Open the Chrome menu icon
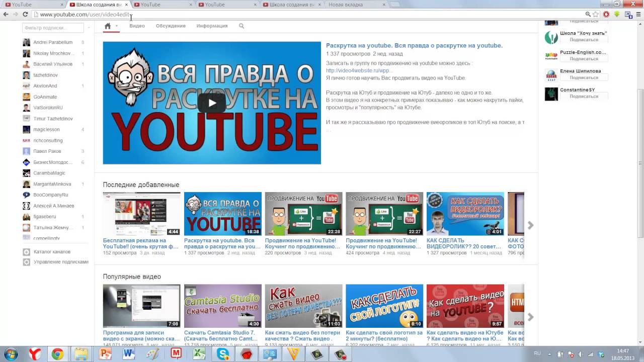 (638, 15)
